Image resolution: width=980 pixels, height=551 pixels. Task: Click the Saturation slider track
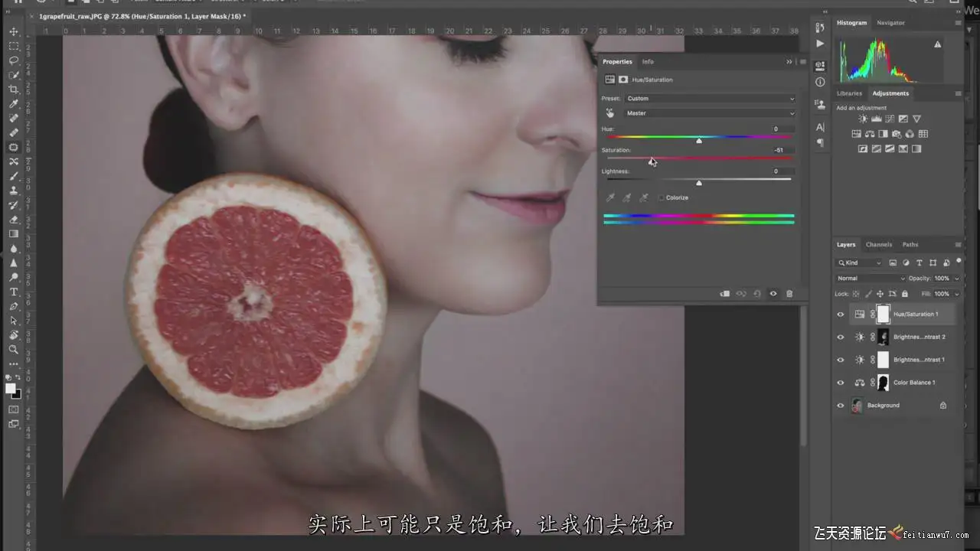click(699, 158)
